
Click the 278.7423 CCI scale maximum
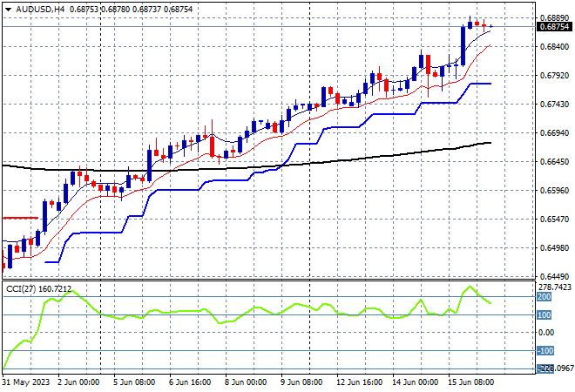(x=554, y=287)
